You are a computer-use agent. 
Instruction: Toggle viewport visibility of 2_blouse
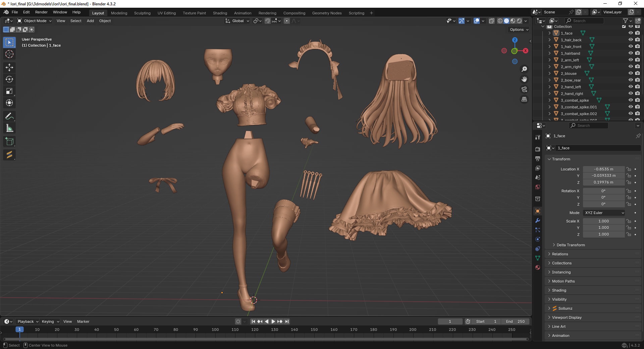631,73
